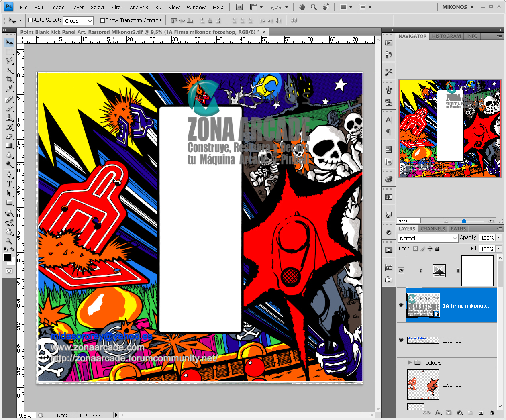Activate the Hand tool in toolbox

(x=9, y=232)
